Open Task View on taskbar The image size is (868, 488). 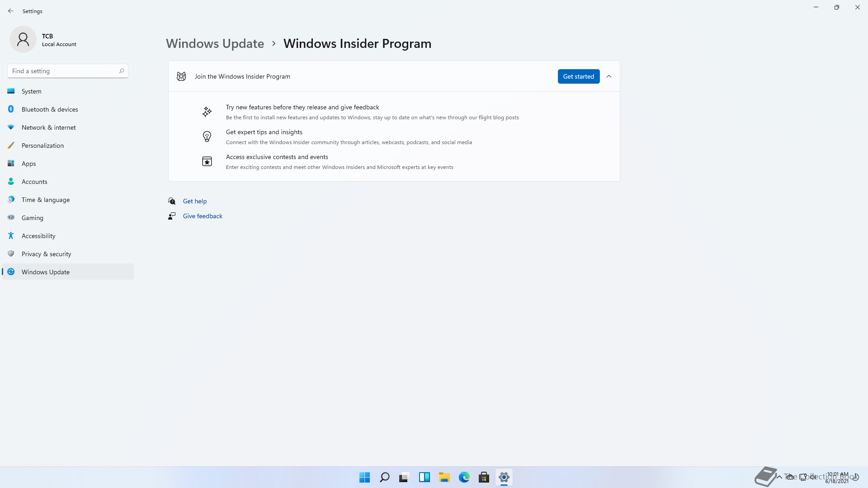(405, 477)
